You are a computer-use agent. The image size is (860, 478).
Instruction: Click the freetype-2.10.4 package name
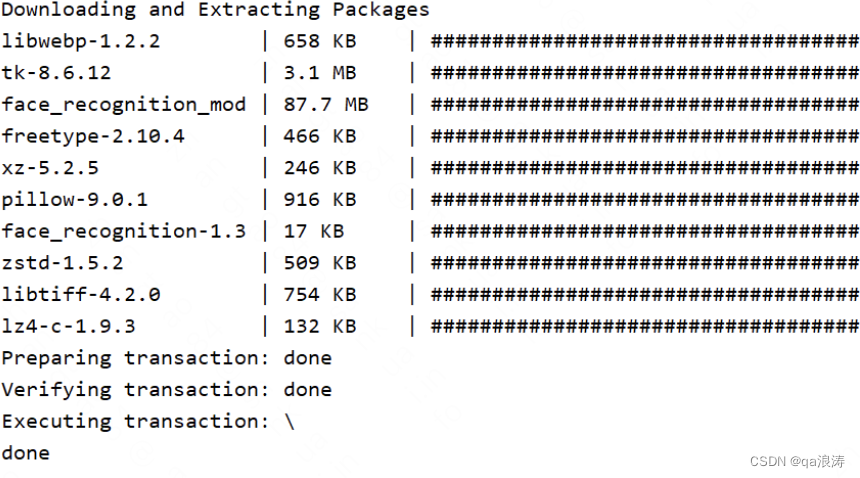click(93, 136)
